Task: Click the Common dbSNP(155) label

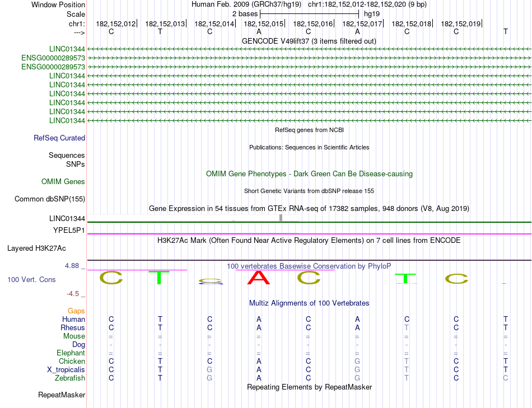Action: click(50, 199)
